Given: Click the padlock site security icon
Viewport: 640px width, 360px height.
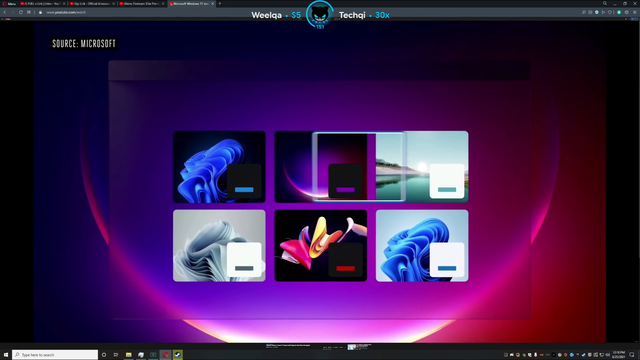Looking at the screenshot, I should point(40,12).
